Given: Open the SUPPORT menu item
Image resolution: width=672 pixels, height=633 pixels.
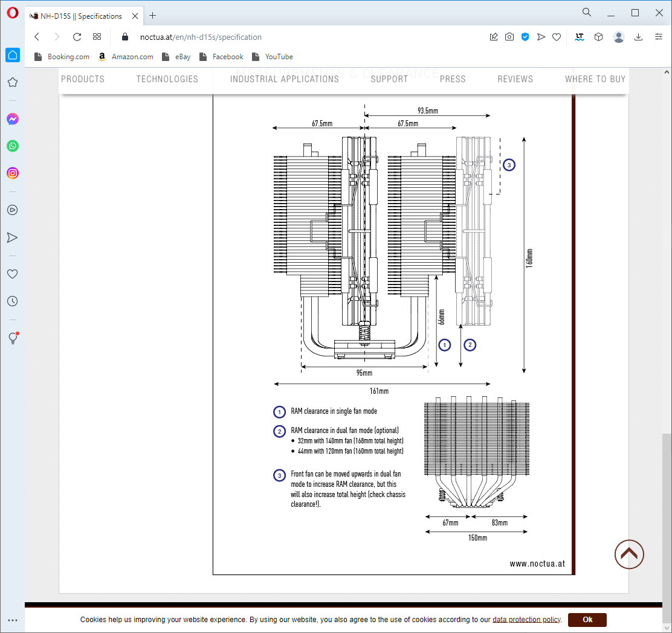Looking at the screenshot, I should [x=389, y=79].
